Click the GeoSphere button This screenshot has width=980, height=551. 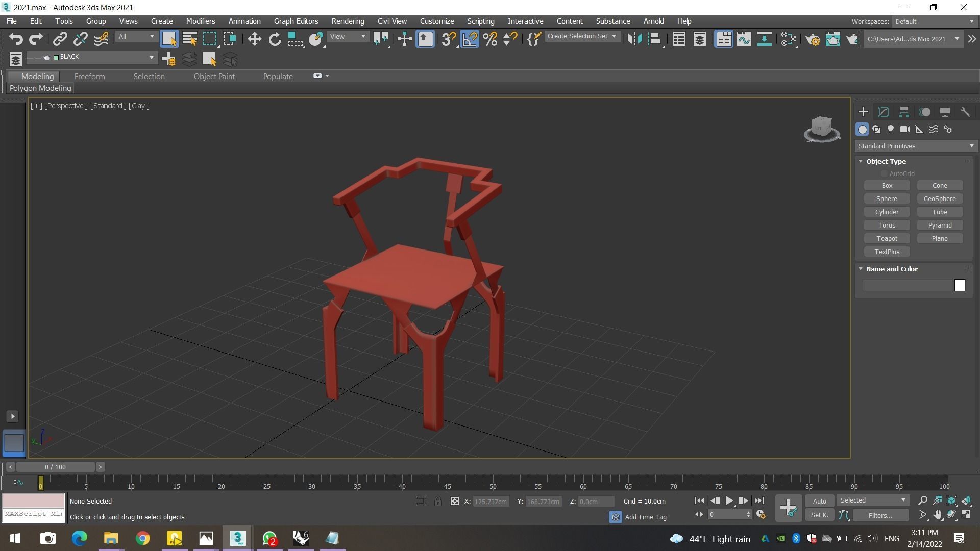(940, 199)
